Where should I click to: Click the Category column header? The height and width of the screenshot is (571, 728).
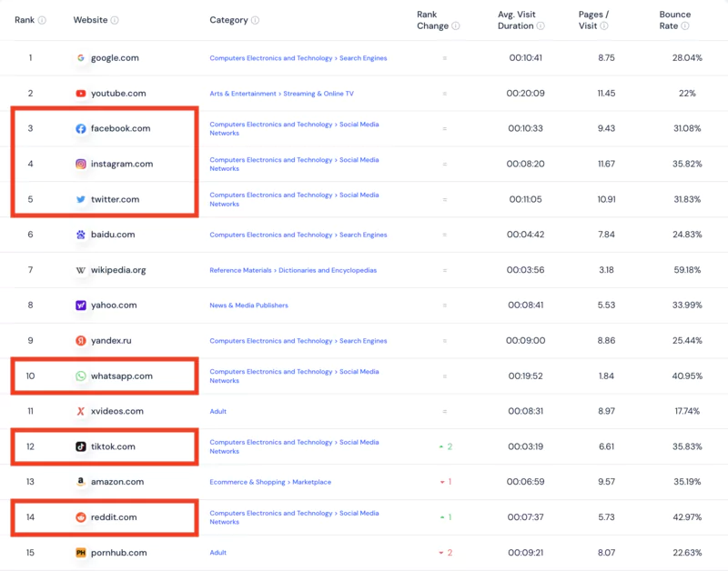[228, 20]
